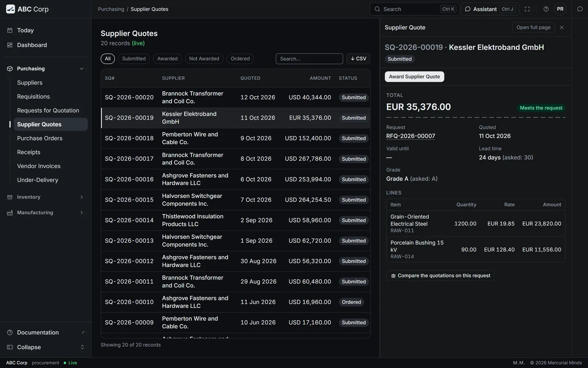588x368 pixels.
Task: Focus the supplier quotes Search field
Action: coord(309,59)
